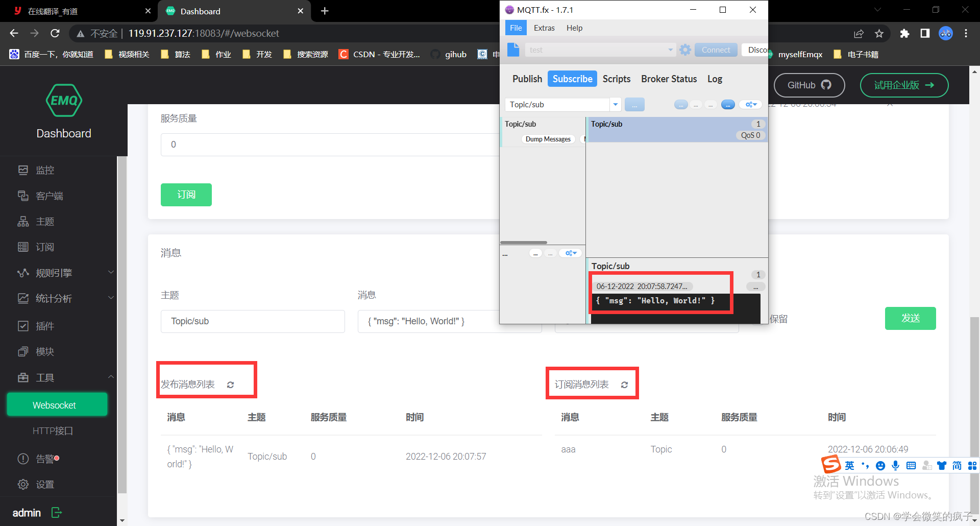Bookmark this page with the star icon

click(879, 34)
